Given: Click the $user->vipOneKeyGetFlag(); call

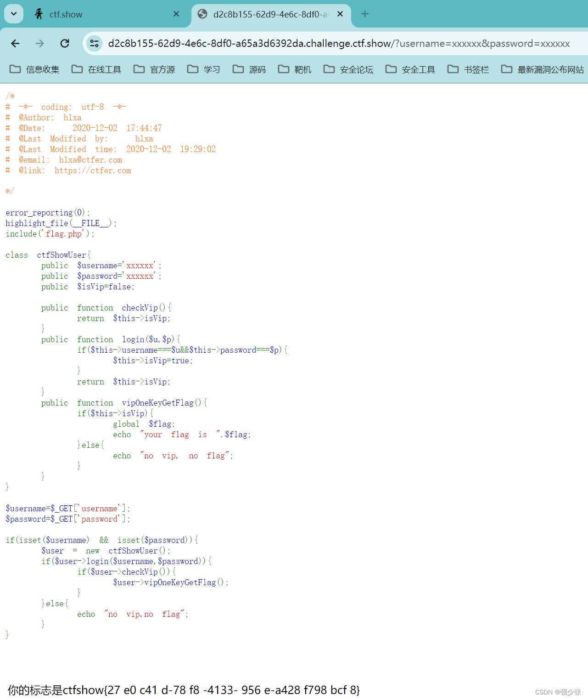Looking at the screenshot, I should click(171, 582).
